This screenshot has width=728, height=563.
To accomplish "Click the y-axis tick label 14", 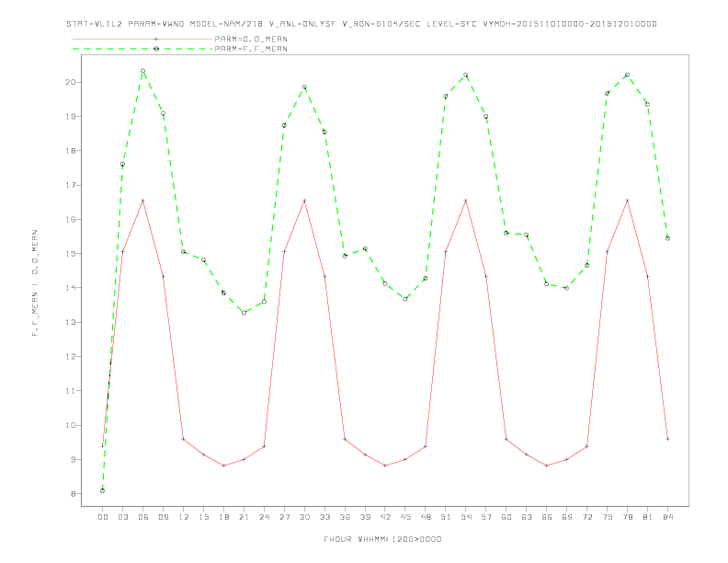I will tap(70, 288).
